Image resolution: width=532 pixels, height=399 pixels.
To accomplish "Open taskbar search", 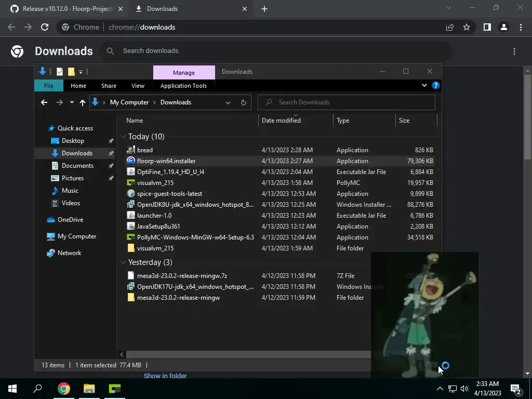I will 37,389.
